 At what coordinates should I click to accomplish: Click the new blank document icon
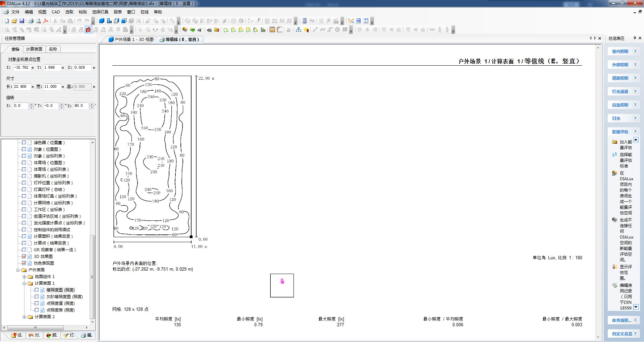[7, 21]
